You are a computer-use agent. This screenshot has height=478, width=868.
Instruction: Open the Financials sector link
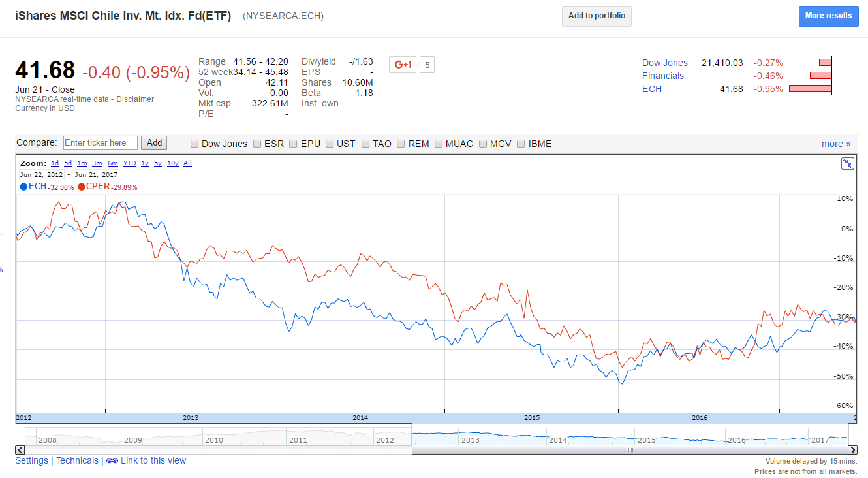[x=663, y=76]
